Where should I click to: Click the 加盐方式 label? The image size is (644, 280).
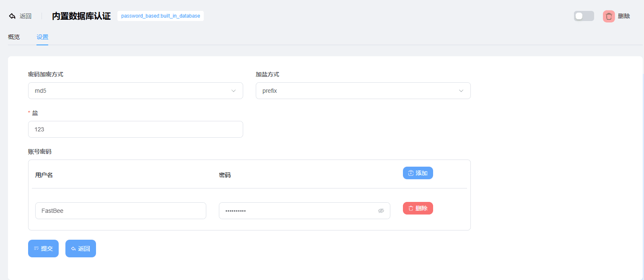[x=267, y=74]
